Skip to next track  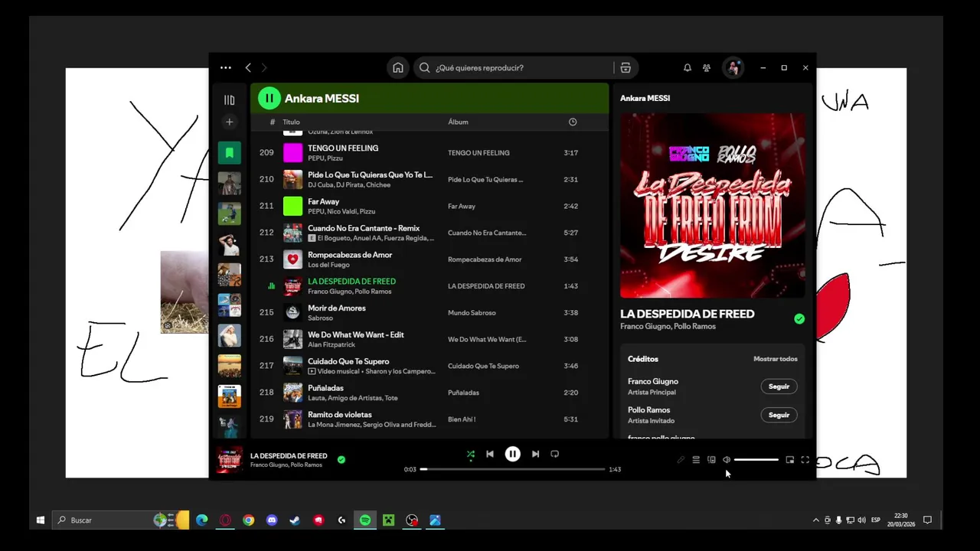535,454
